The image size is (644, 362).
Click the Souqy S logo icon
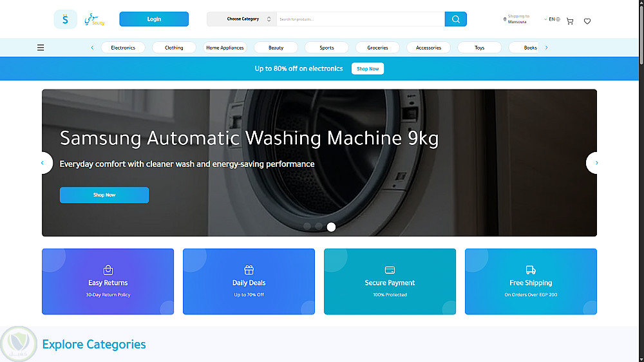(x=65, y=19)
